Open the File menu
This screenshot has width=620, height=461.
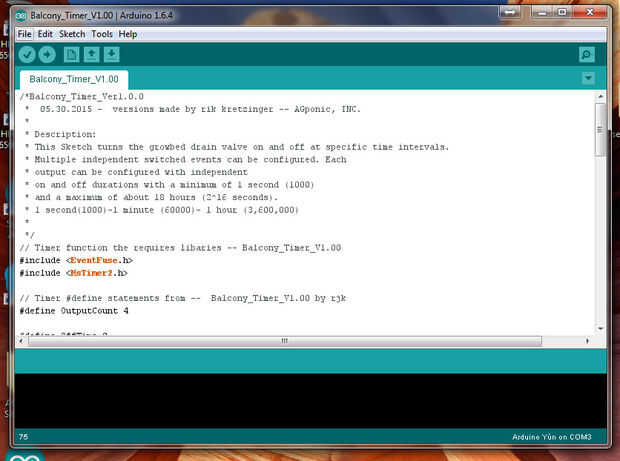pos(25,34)
